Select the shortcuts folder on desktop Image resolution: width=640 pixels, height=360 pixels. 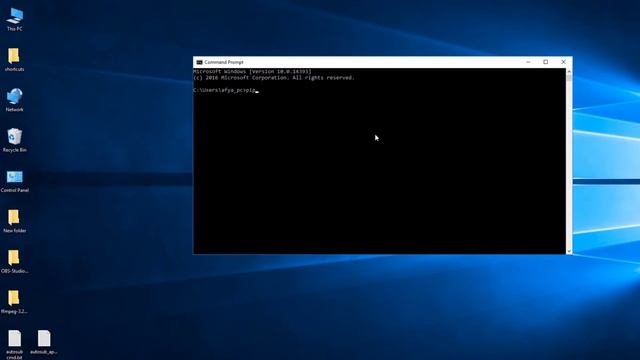(x=15, y=60)
